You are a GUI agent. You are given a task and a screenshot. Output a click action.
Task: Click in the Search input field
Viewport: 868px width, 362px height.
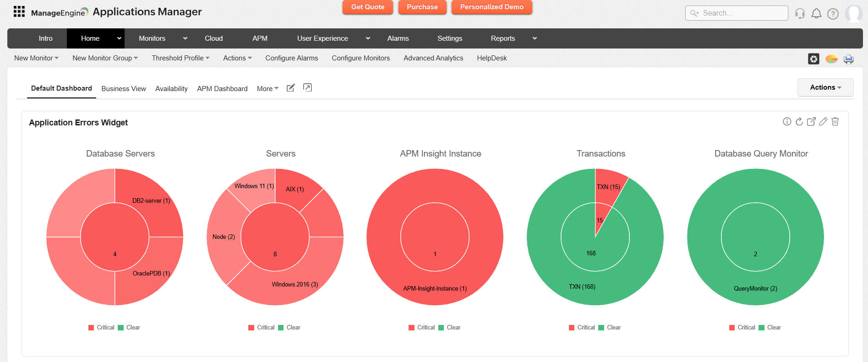click(737, 13)
